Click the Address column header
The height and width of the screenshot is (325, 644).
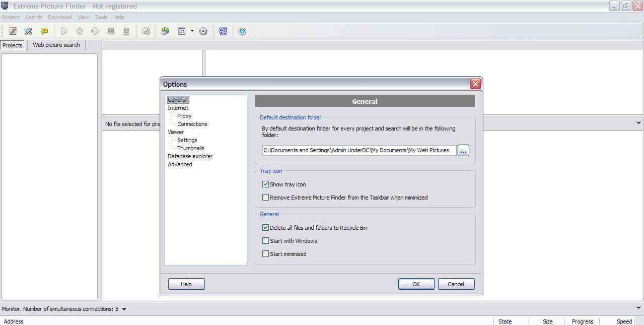(247, 321)
